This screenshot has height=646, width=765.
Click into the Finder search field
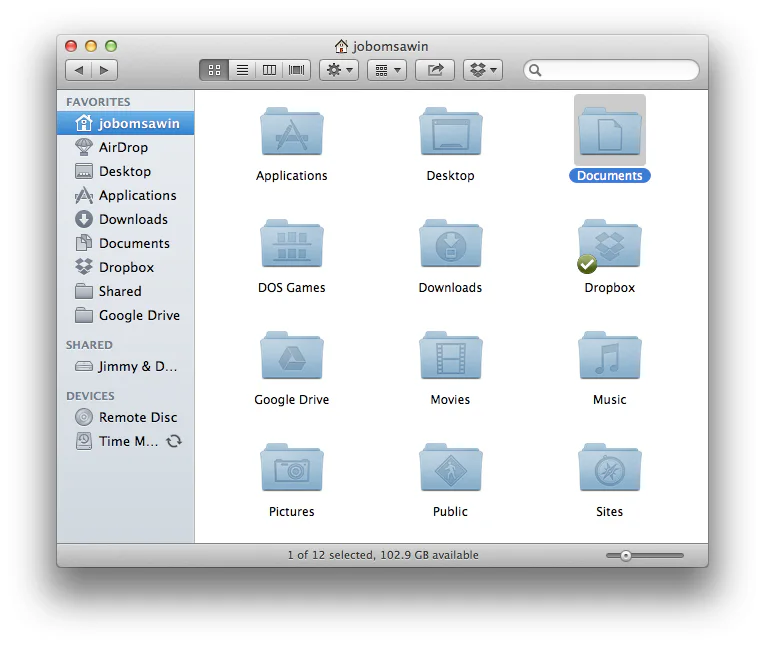pyautogui.click(x=611, y=70)
